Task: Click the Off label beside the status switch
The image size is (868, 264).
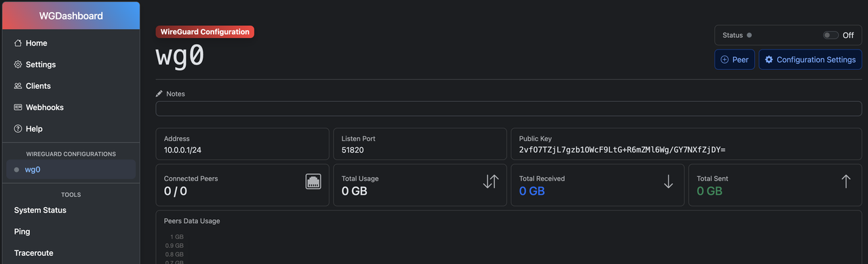Action: point(848,35)
